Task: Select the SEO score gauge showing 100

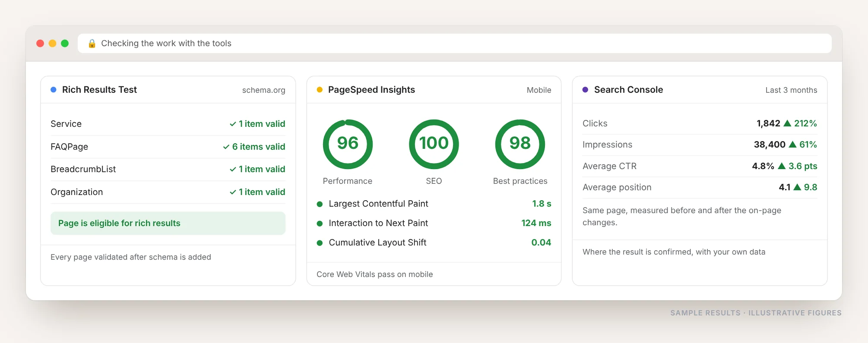Action: [434, 144]
